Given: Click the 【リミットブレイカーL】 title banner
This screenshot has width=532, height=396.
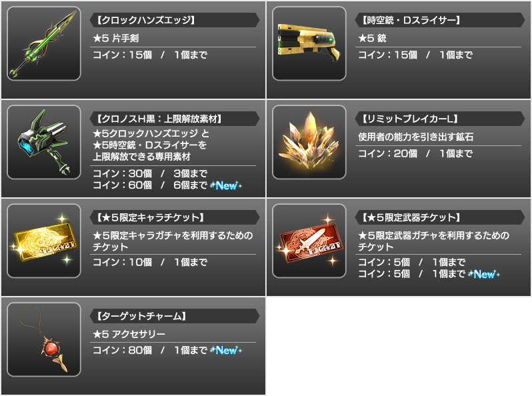Looking at the screenshot, I should click(x=440, y=119).
